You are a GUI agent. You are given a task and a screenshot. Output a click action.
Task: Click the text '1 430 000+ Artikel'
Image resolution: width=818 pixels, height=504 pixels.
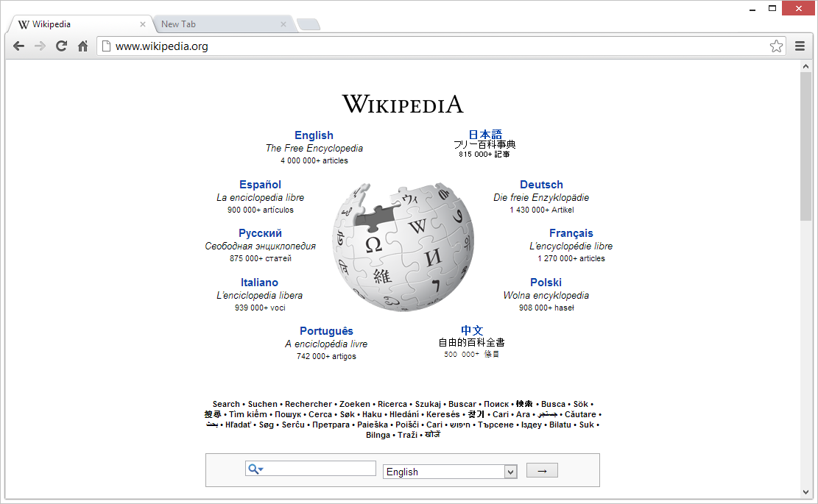click(541, 210)
